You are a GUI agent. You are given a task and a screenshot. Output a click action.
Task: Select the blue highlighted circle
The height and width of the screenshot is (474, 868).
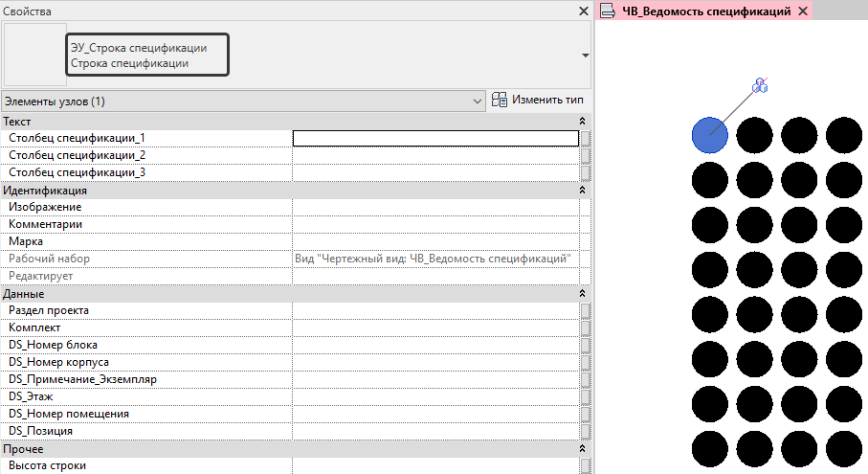[x=709, y=135]
